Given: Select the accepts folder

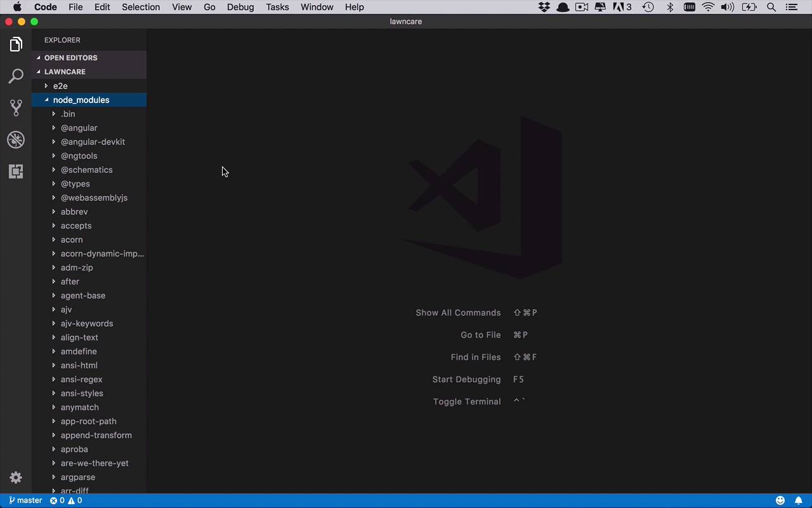Looking at the screenshot, I should (76, 225).
